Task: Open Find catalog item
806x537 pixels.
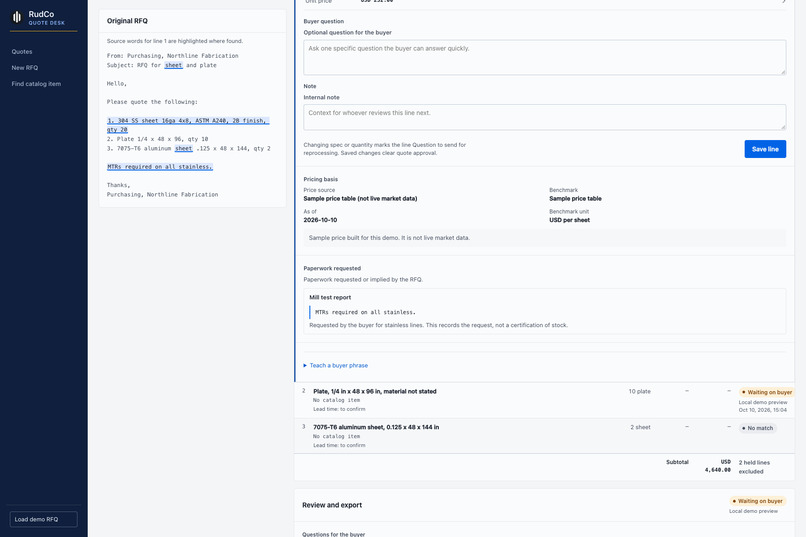Action: pyautogui.click(x=36, y=84)
